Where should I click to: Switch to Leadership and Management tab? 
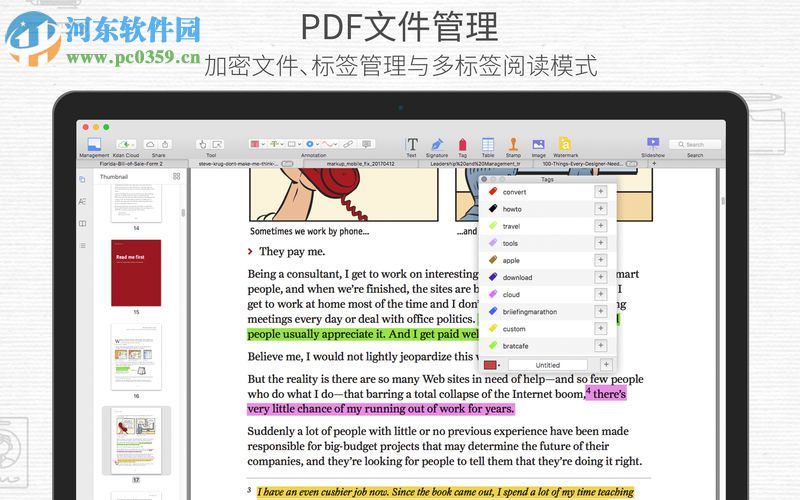[x=475, y=164]
